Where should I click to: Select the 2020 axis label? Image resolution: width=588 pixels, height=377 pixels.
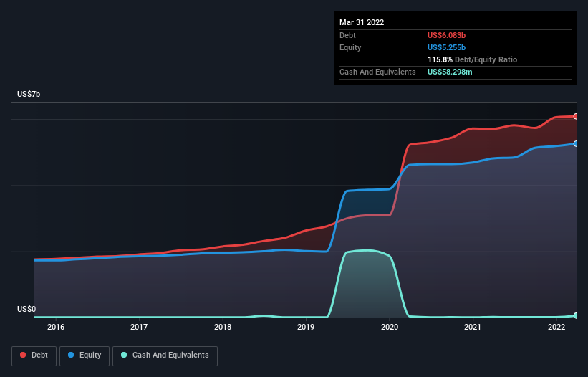pos(390,327)
